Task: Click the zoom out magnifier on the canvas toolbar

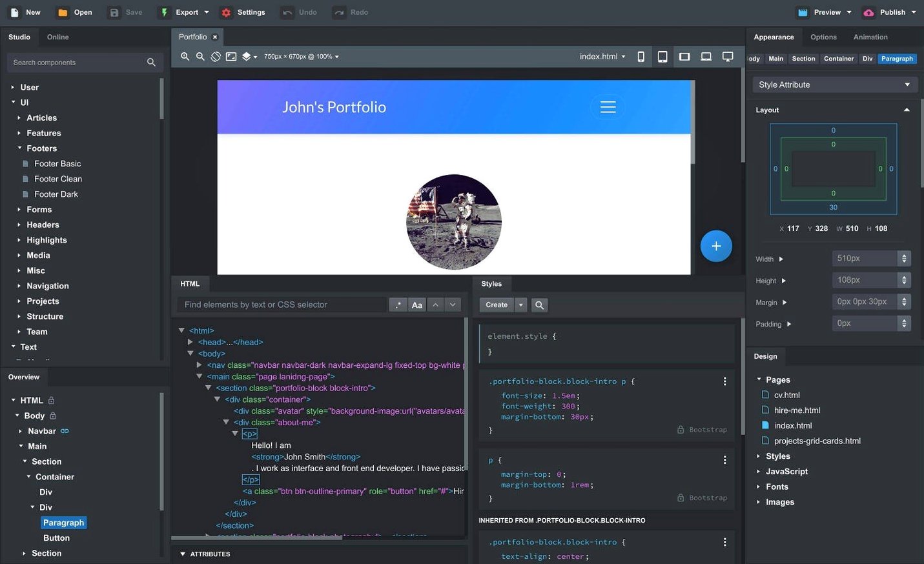Action: point(200,57)
